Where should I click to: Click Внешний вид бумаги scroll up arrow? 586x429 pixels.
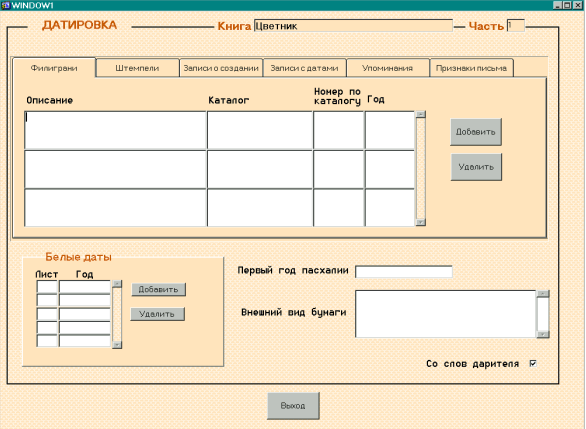[543, 294]
